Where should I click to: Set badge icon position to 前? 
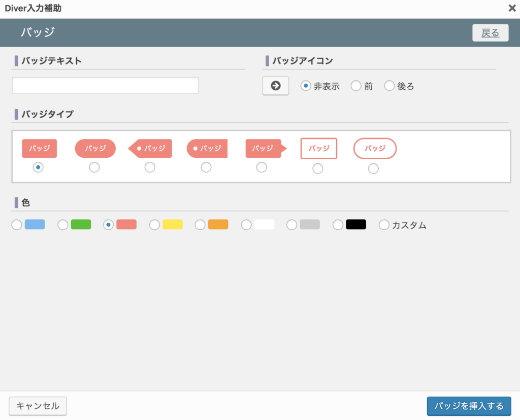[x=356, y=86]
